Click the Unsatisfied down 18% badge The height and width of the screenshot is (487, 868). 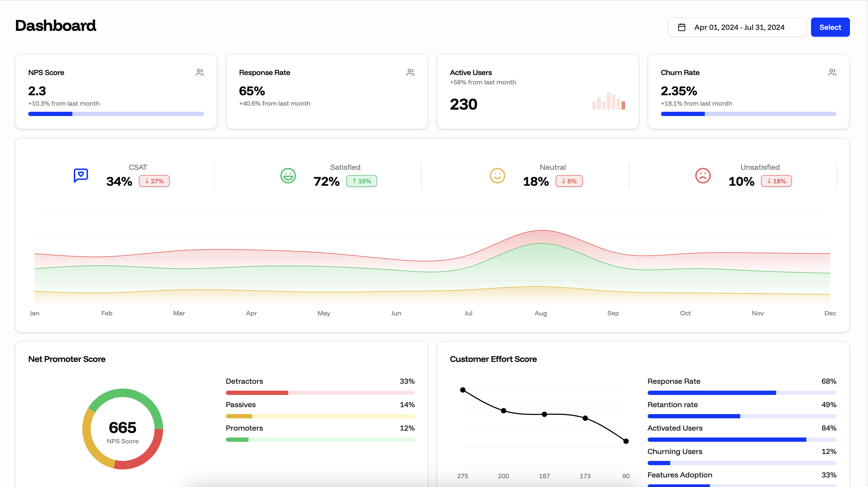coord(776,181)
